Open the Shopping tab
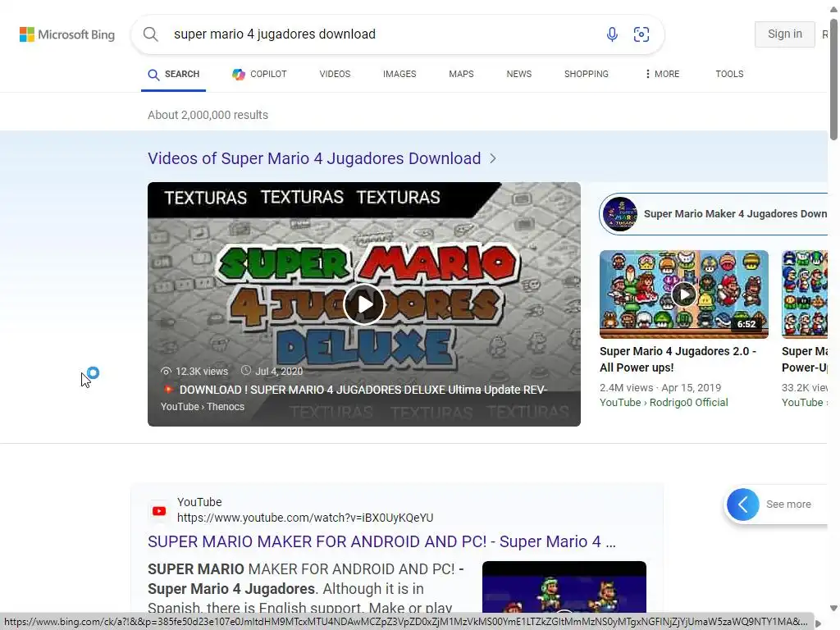 586,74
